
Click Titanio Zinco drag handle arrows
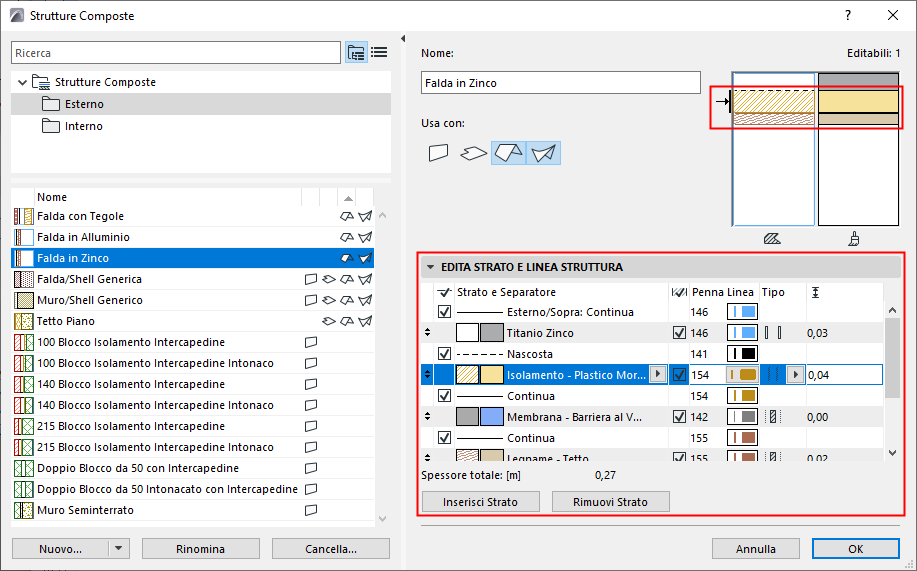coord(428,333)
